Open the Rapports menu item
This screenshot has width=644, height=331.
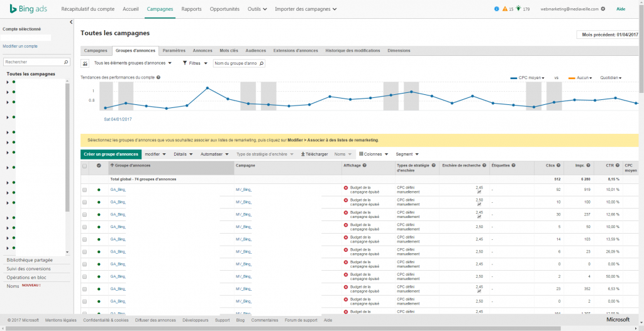click(191, 9)
